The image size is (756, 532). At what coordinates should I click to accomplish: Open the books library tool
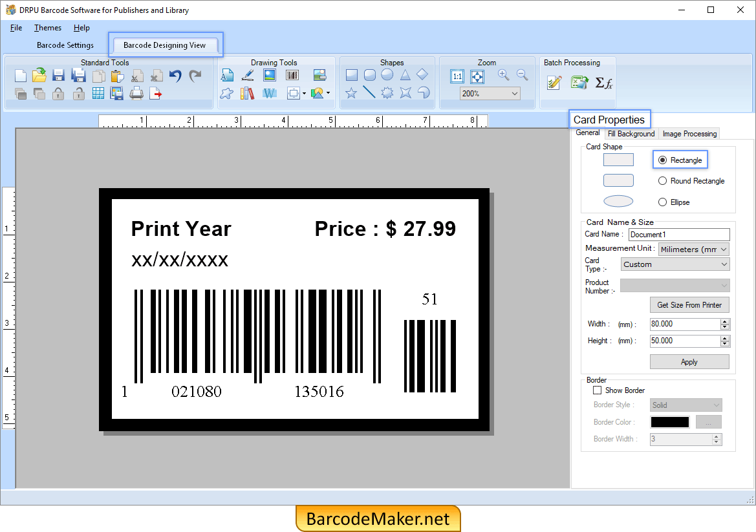247,93
